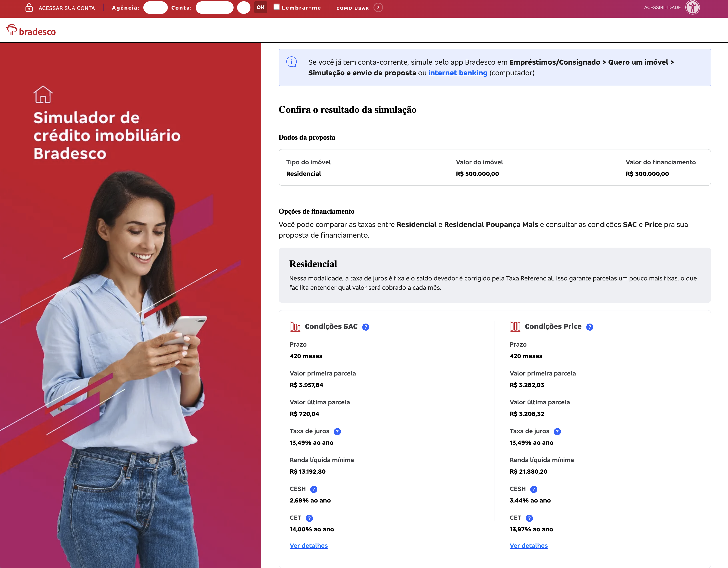Open the CET help bubble in SAC column

309,518
